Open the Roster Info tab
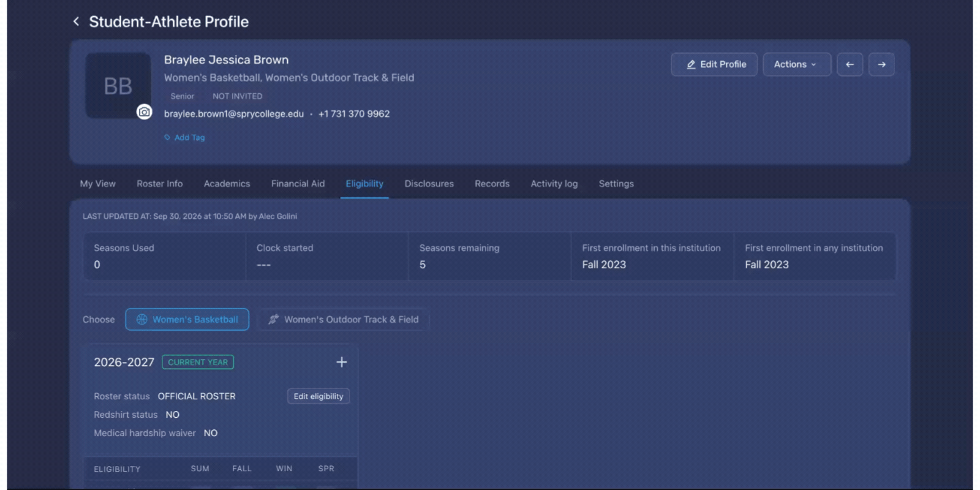This screenshot has height=490, width=980. pos(159,184)
